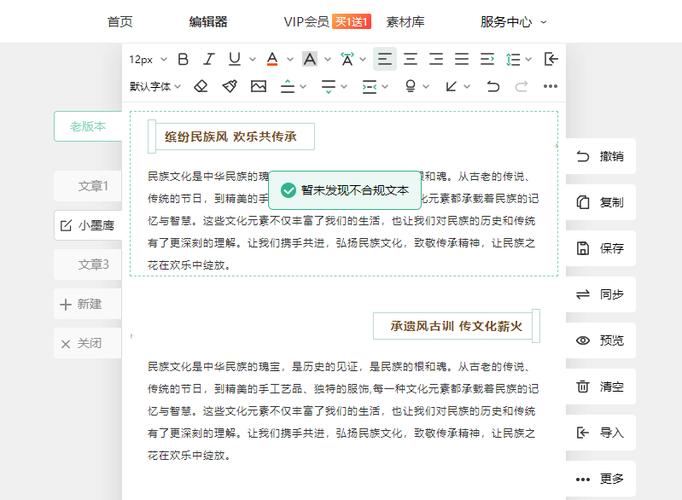Apply underline to text
This screenshot has width=682, height=500.
pos(234,59)
